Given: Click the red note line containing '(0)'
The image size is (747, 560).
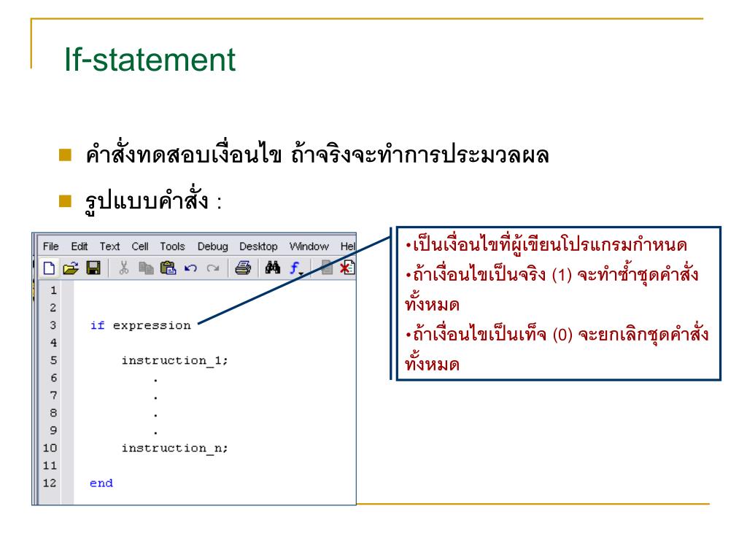Looking at the screenshot, I should (557, 334).
